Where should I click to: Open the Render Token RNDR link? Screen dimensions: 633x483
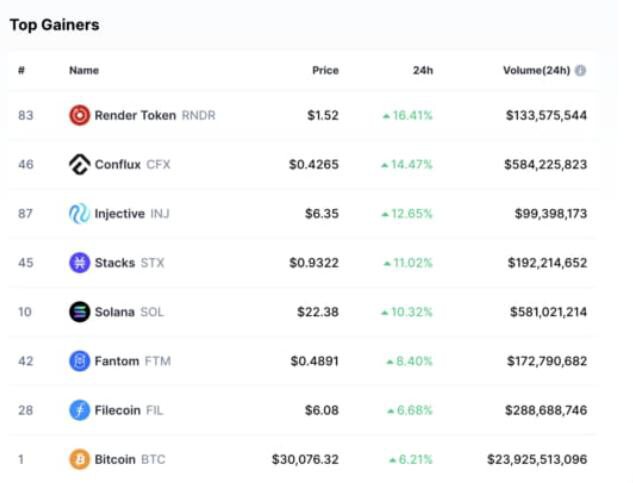pyautogui.click(x=154, y=115)
